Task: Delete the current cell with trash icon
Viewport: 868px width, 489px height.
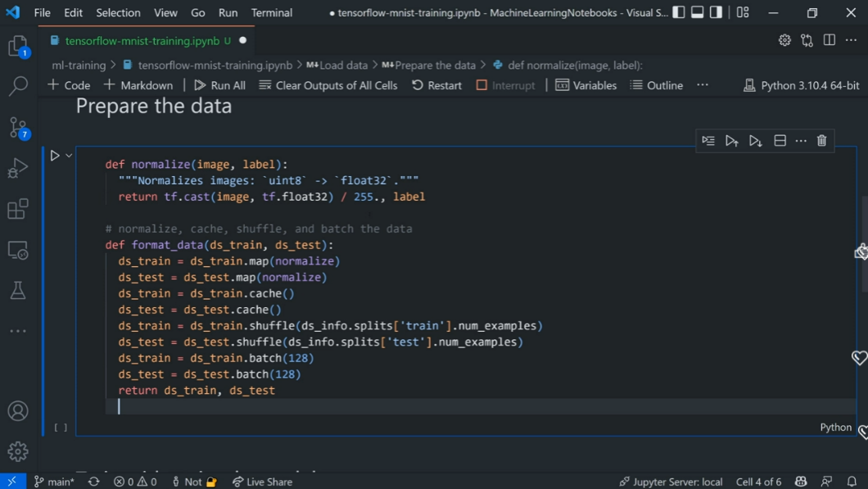Action: [821, 141]
